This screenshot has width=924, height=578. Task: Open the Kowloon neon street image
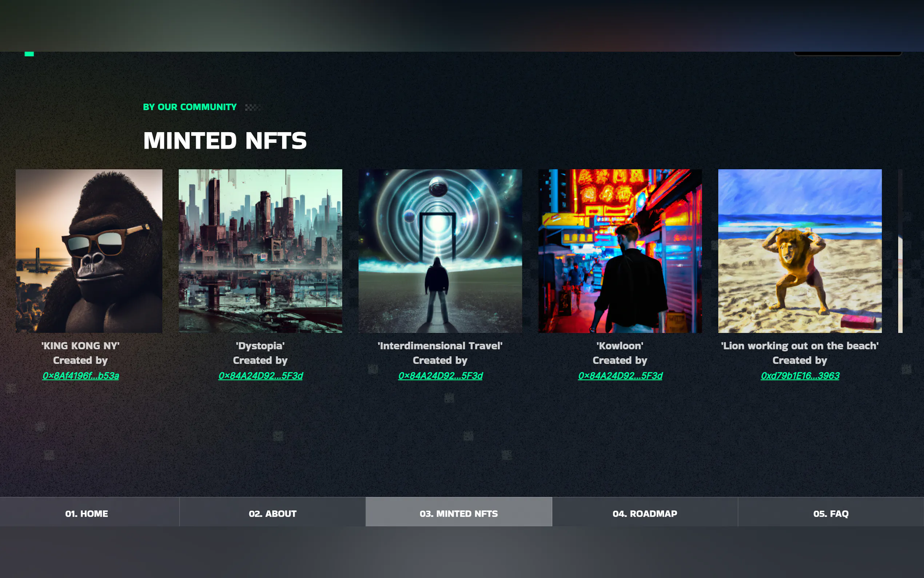[620, 251]
